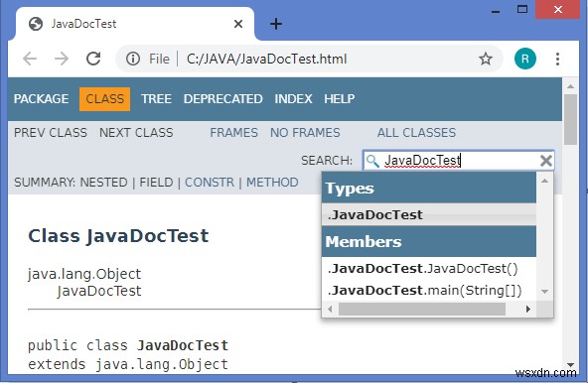Clear search text with X icon
This screenshot has width=588, height=383.
[545, 161]
